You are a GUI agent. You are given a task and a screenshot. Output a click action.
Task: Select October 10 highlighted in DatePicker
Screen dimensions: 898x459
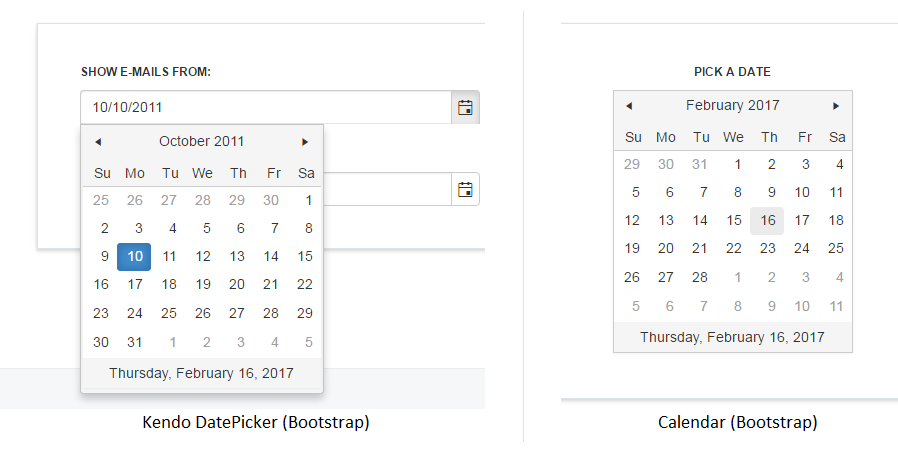coord(135,257)
